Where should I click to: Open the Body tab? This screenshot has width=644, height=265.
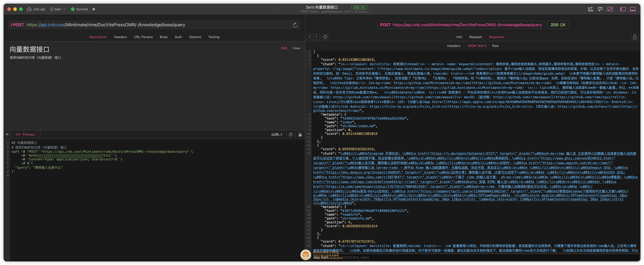pyautogui.click(x=164, y=37)
